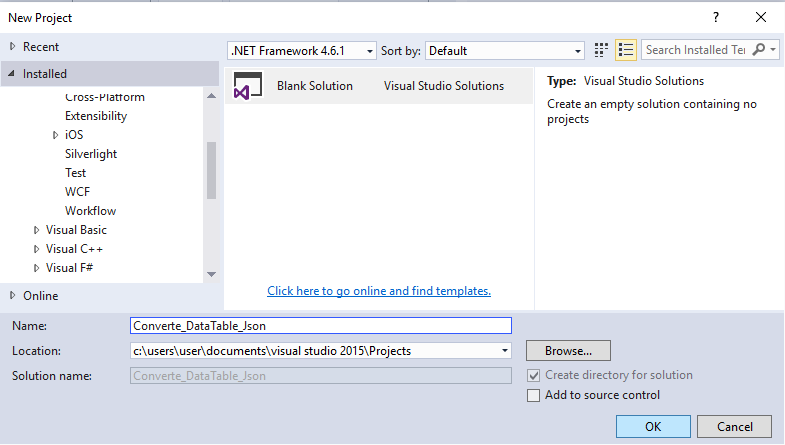Expand the Visual F# node
Viewport: 785px width, 445px height.
36,268
